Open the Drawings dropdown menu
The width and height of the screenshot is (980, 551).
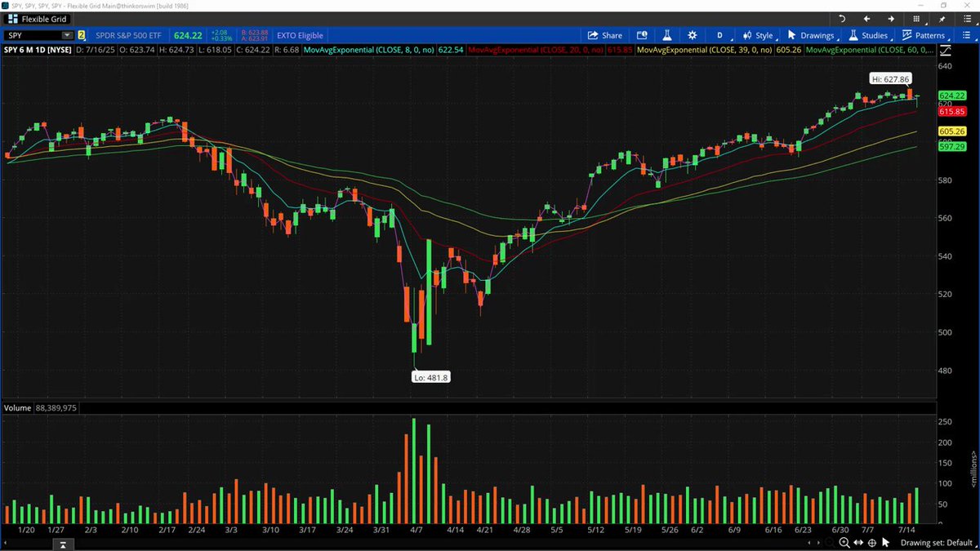[813, 35]
